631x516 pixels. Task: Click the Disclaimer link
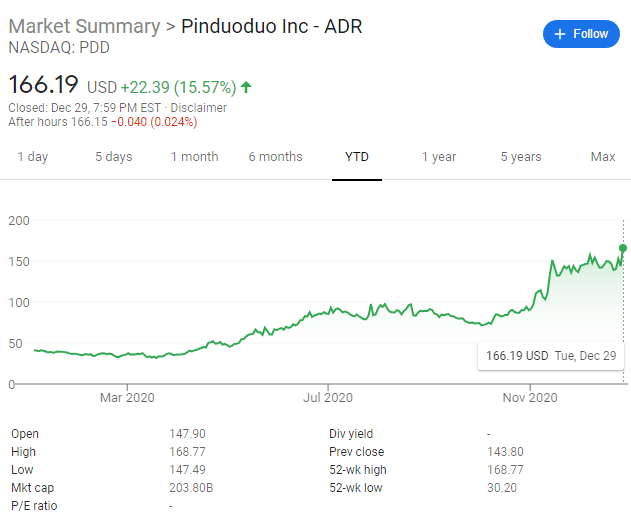click(x=198, y=108)
